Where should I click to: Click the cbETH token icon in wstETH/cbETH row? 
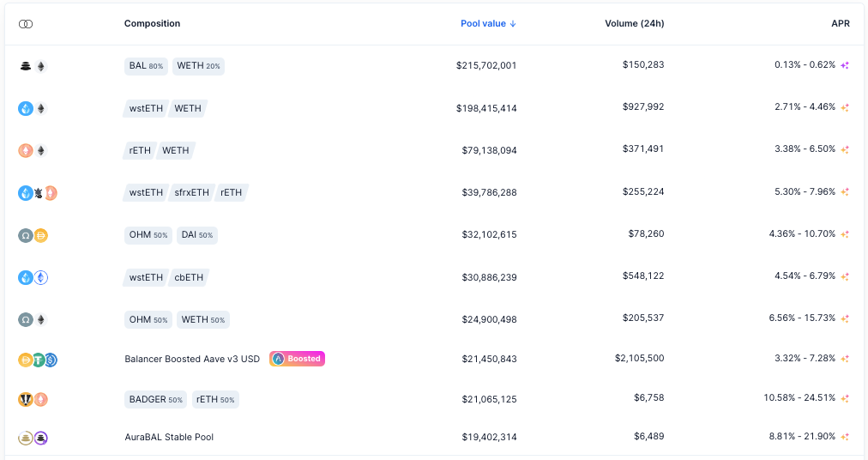[40, 278]
